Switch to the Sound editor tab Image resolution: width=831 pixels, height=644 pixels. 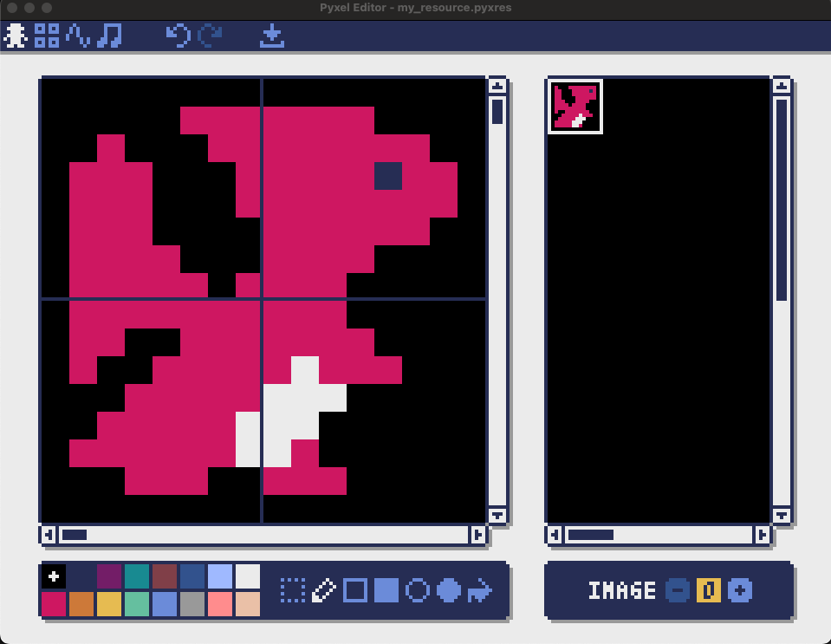tap(78, 36)
